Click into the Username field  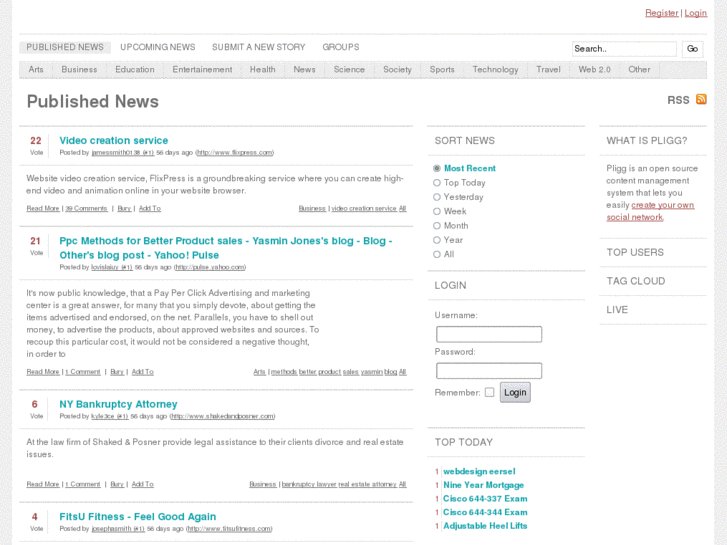[x=489, y=334]
